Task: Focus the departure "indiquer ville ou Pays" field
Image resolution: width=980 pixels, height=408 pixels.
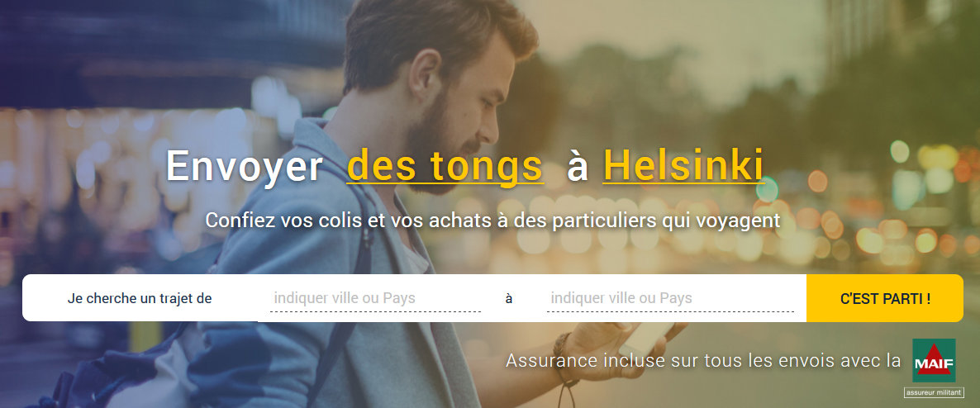Action: click(369, 298)
